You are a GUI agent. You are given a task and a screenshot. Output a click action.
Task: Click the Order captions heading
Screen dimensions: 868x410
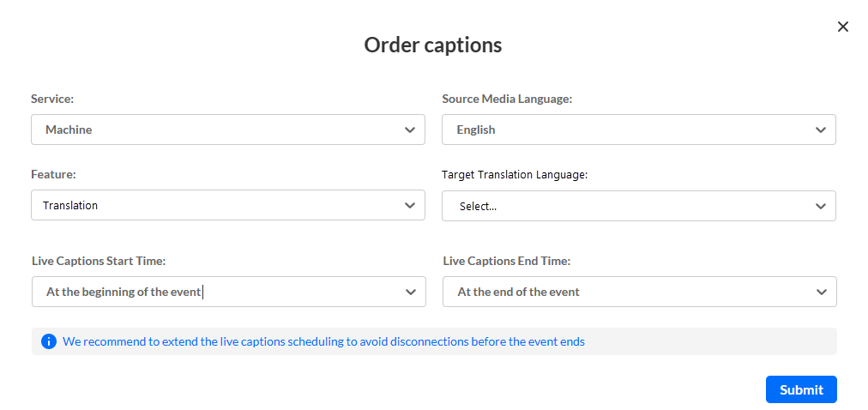pyautogui.click(x=433, y=45)
